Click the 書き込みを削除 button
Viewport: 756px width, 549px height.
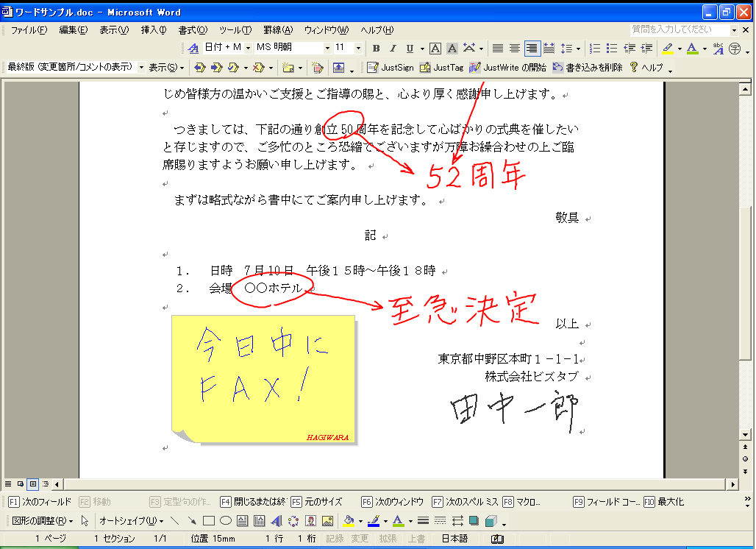[x=588, y=67]
